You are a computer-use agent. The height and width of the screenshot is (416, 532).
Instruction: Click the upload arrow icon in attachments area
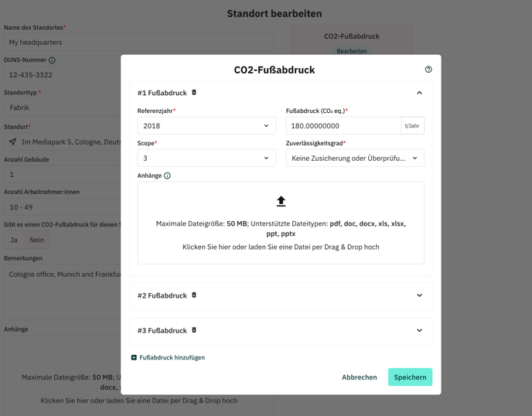[x=281, y=201]
